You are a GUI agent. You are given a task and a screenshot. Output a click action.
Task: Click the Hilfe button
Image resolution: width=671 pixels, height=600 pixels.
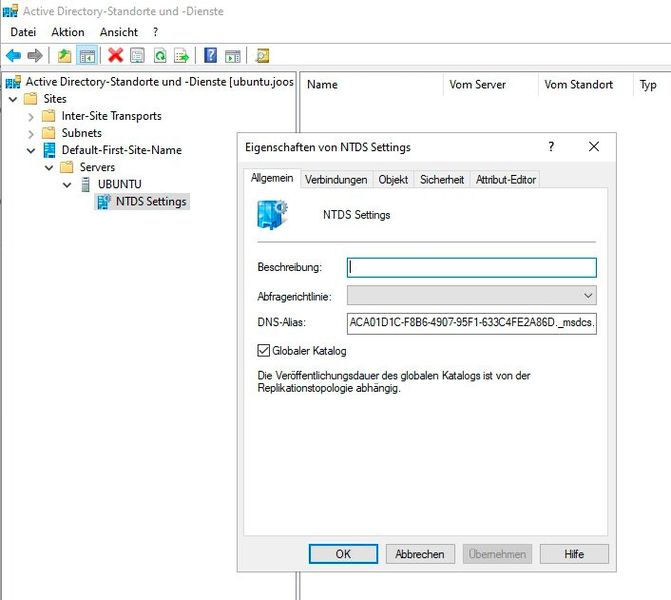574,554
